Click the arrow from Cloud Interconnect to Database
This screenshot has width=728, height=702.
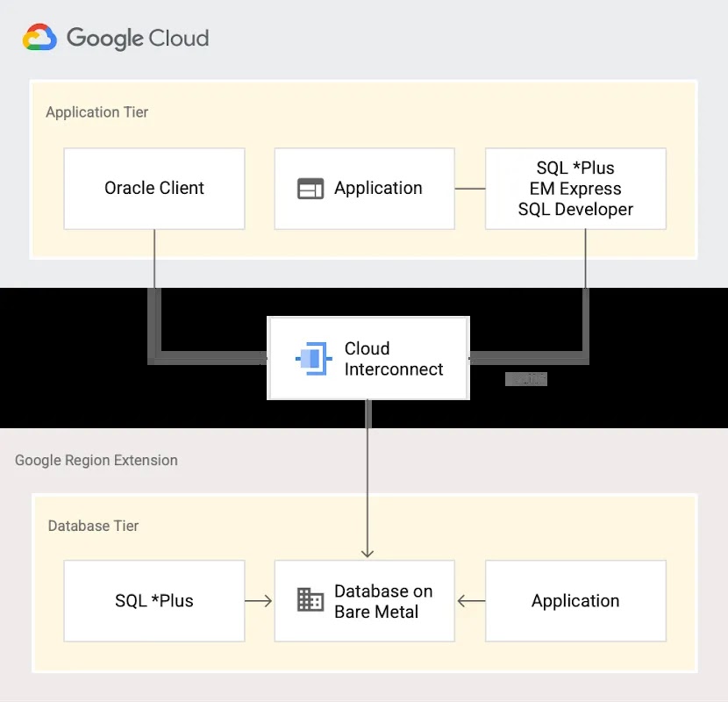[368, 478]
